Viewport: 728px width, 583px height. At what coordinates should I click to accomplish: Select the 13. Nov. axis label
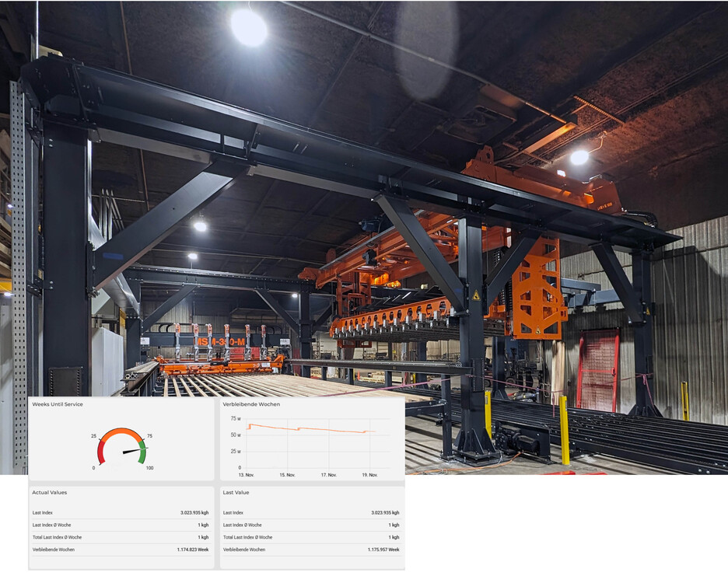point(246,475)
